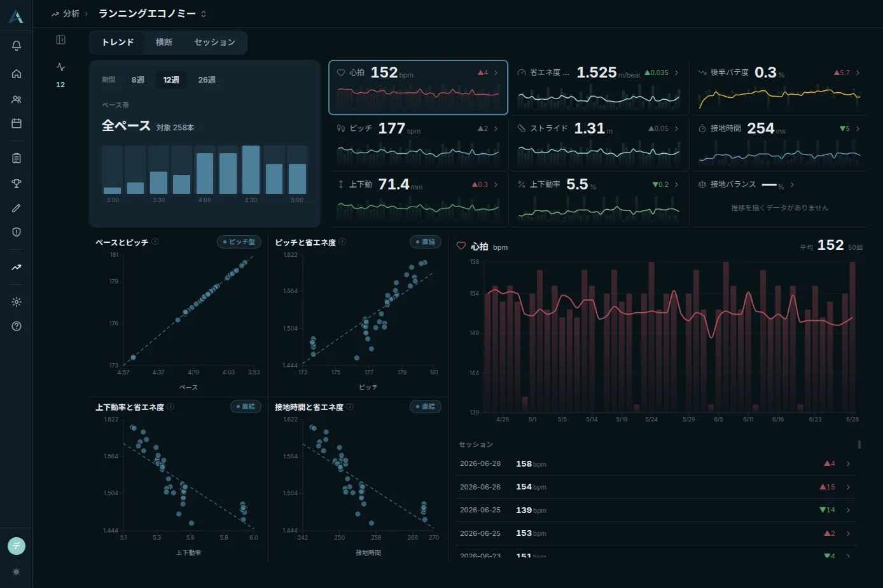Image resolution: width=883 pixels, height=588 pixels.
Task: Click info icon next to ペースとピッチ
Action: tap(155, 242)
